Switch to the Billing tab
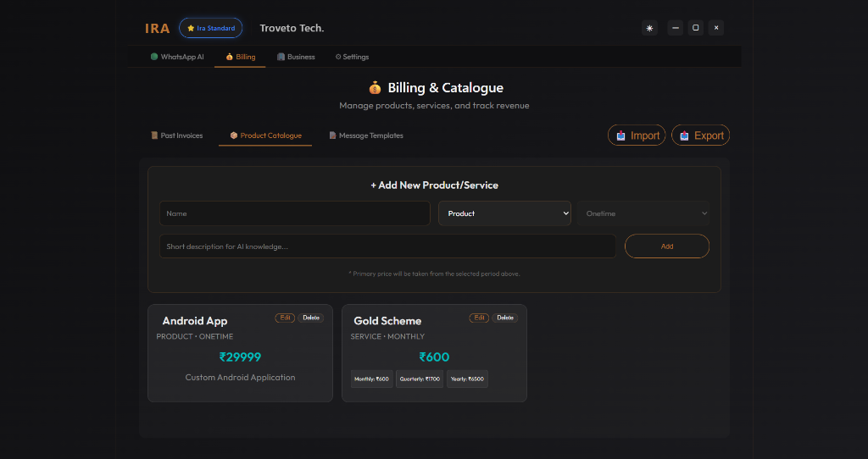 coord(240,57)
